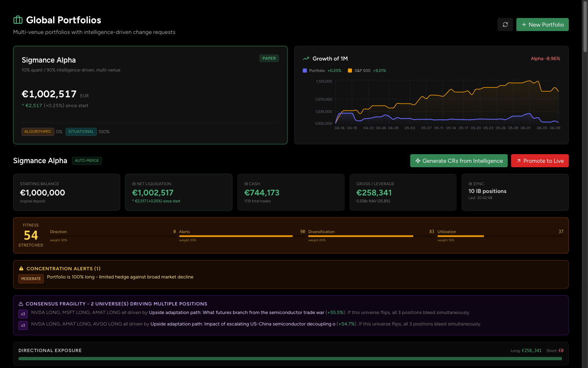Click the Short: €0 label
Viewport: 588px width, 368px height.
pyautogui.click(x=555, y=351)
